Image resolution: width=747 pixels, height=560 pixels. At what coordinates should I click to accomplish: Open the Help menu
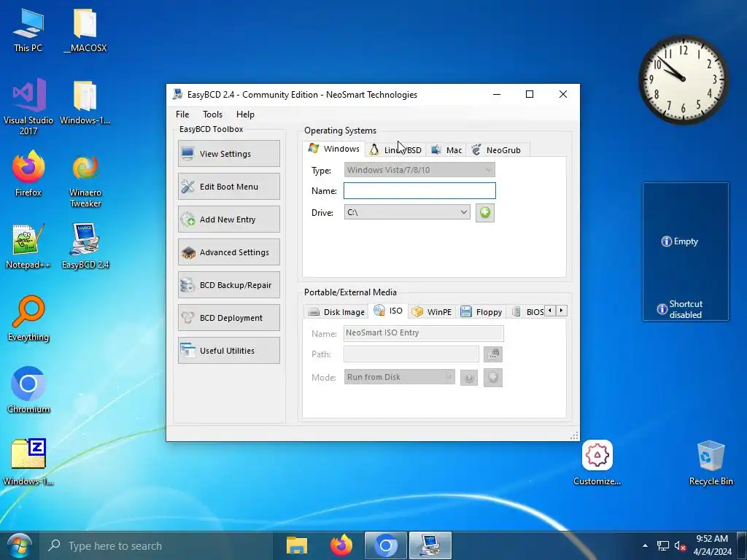[x=245, y=114]
